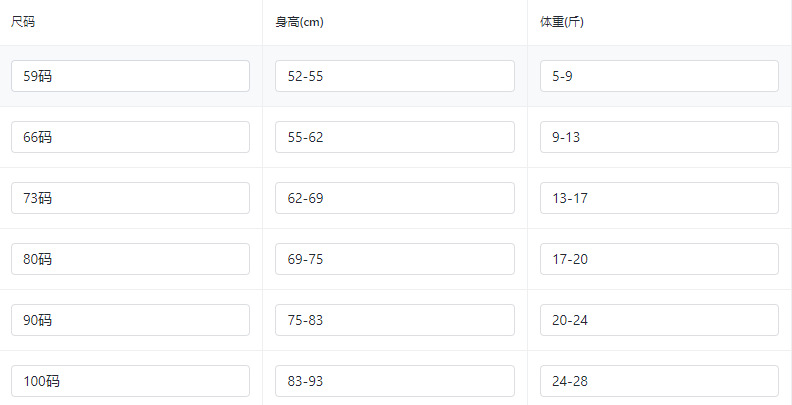This screenshot has width=792, height=405.
Task: Click the weight field showing 5-9
Action: (x=659, y=76)
